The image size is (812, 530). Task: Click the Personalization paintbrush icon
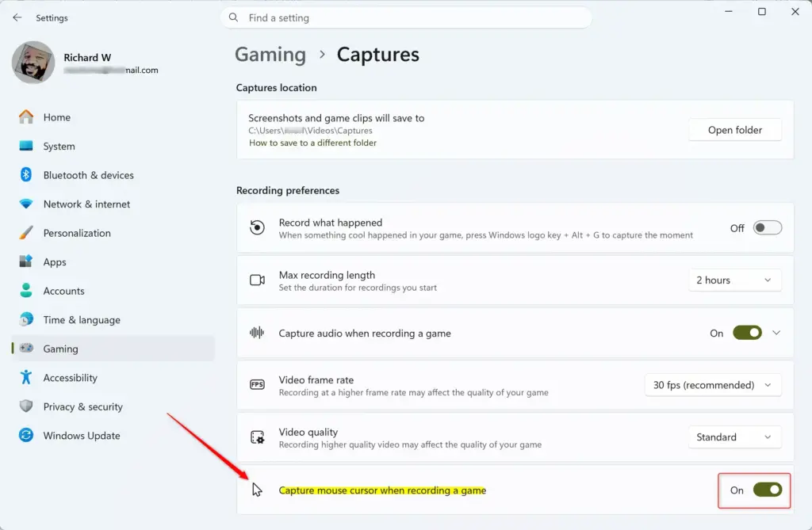click(x=26, y=233)
